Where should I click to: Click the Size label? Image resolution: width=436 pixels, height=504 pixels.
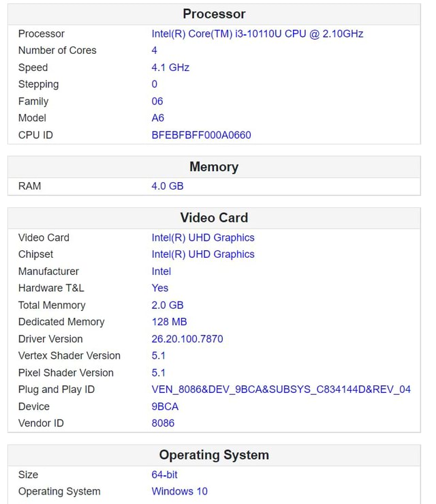pos(28,475)
